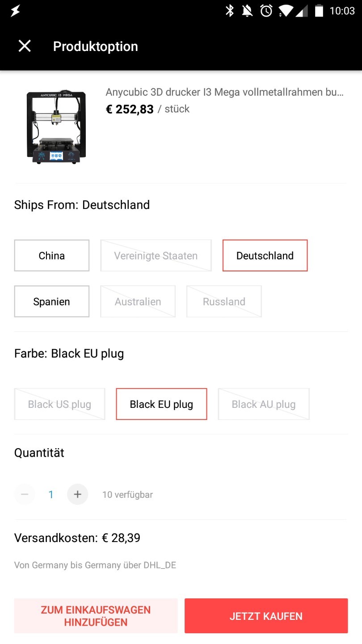
Task: Close the Produktoption screen with X icon
Action: coord(25,46)
